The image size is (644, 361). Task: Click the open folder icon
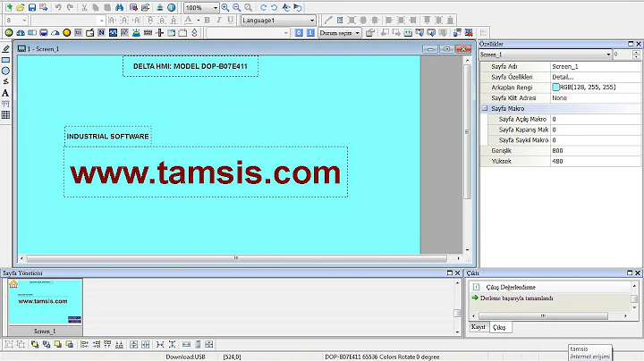[x=20, y=7]
